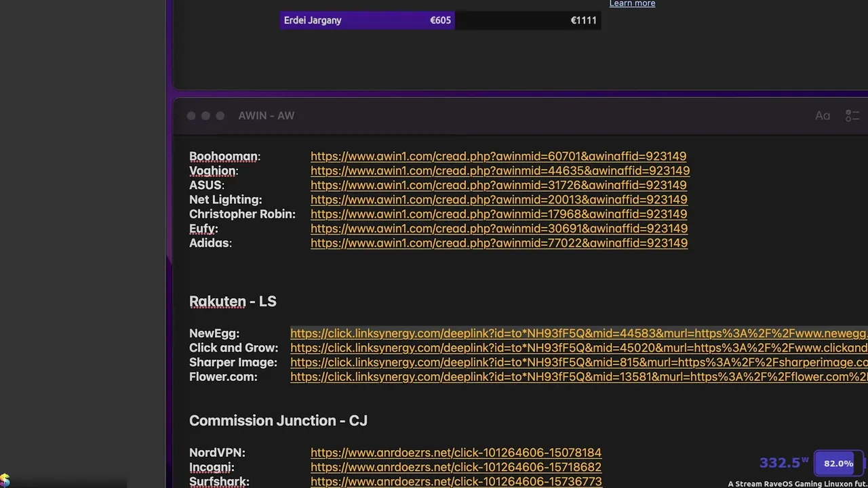Image resolution: width=868 pixels, height=488 pixels.
Task: Click the 'Adidas:' label
Action: pyautogui.click(x=210, y=243)
